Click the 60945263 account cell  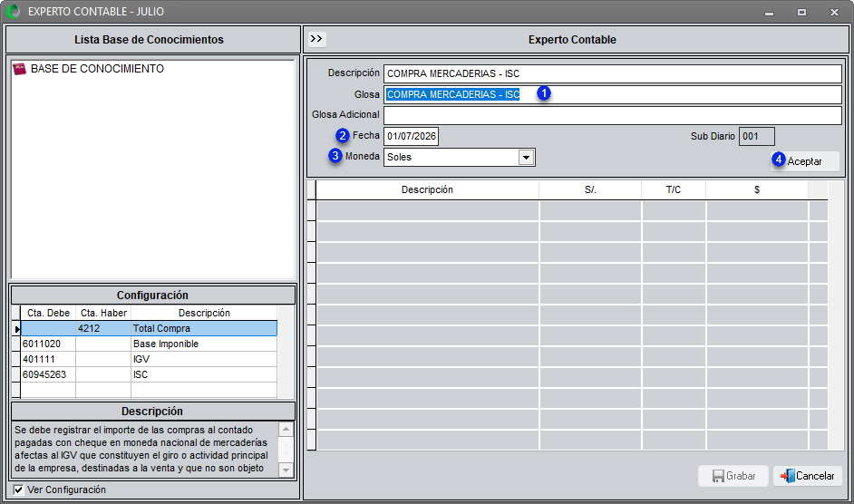click(48, 374)
